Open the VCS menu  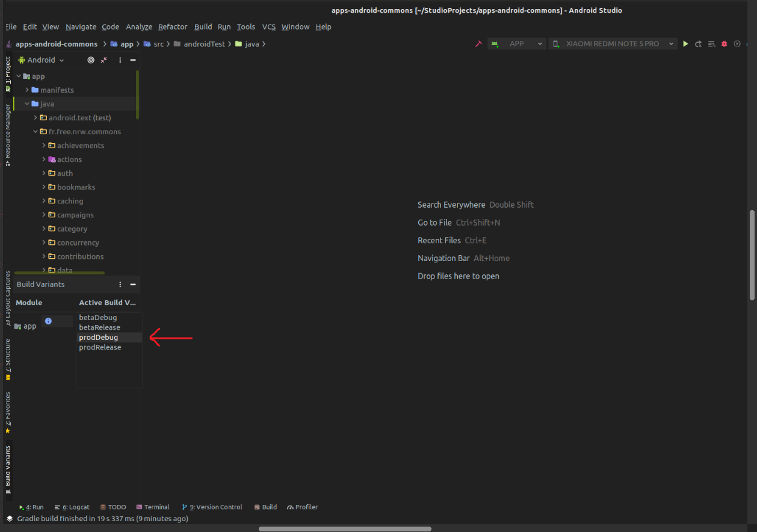(268, 26)
